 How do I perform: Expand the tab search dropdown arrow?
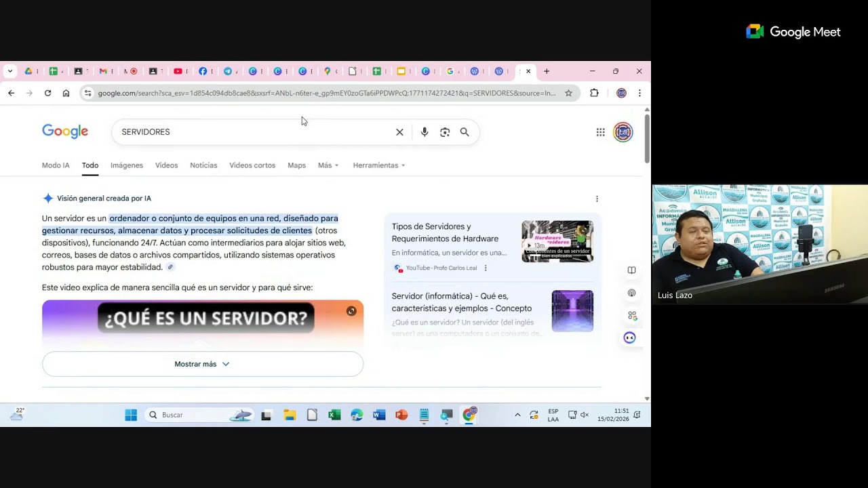coord(10,71)
